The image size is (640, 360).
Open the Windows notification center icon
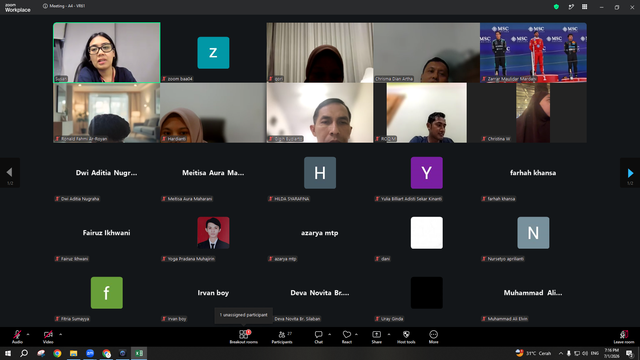pyautogui.click(x=630, y=353)
